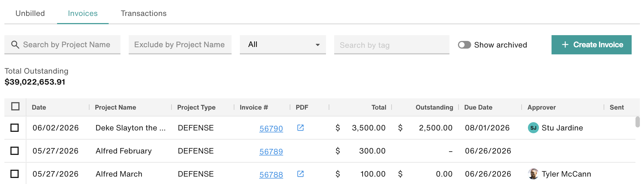Sort by the Approver column header
The image size is (644, 184).
541,107
